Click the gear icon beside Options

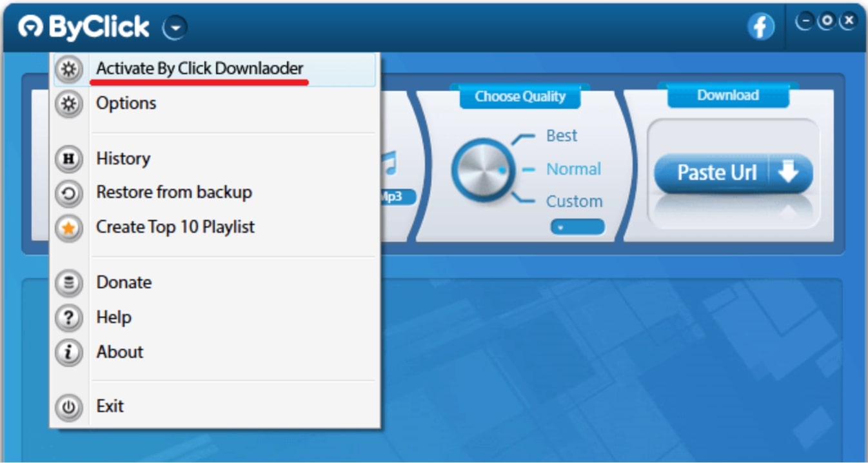69,104
